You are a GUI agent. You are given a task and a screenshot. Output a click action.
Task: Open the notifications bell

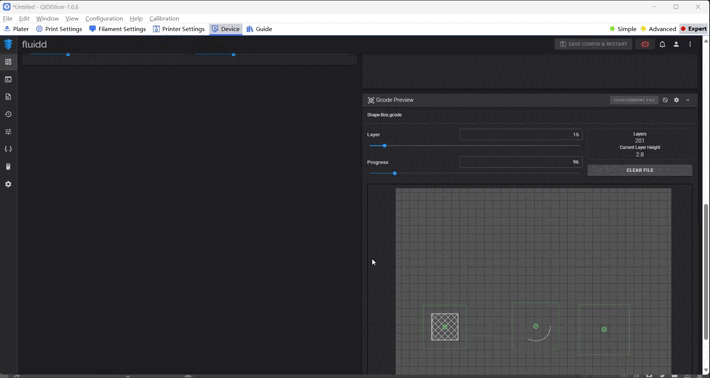pos(662,44)
